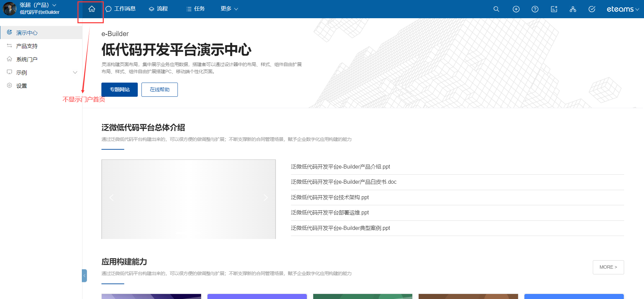644x299 pixels.
Task: Show previous carousel slide
Action: coord(111,198)
